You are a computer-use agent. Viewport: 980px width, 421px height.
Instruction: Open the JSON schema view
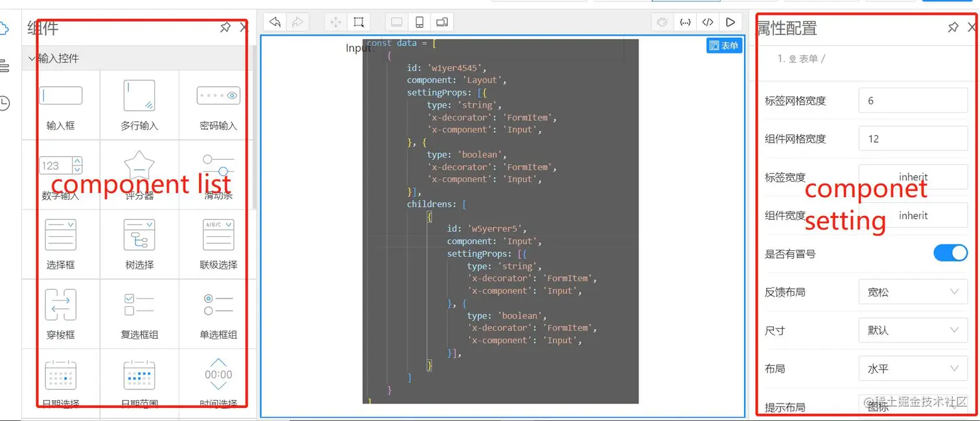click(685, 22)
